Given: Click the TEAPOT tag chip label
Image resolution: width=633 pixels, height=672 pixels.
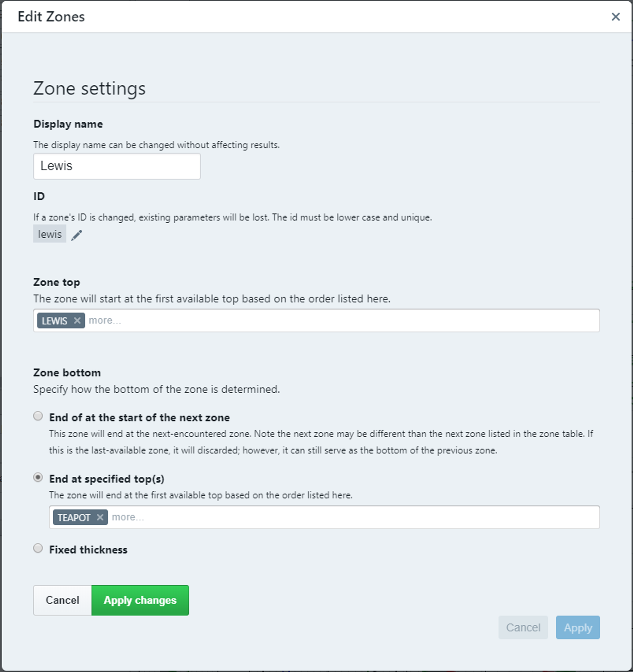Looking at the screenshot, I should pyautogui.click(x=74, y=517).
